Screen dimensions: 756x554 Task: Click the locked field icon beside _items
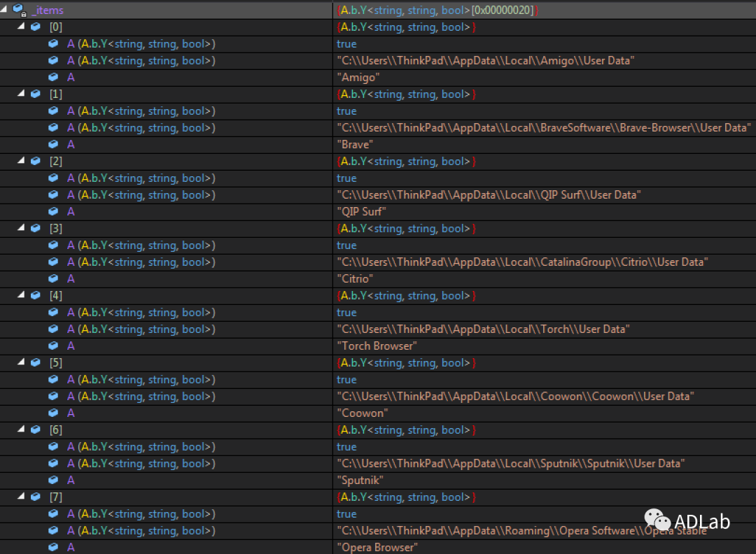pyautogui.click(x=19, y=10)
